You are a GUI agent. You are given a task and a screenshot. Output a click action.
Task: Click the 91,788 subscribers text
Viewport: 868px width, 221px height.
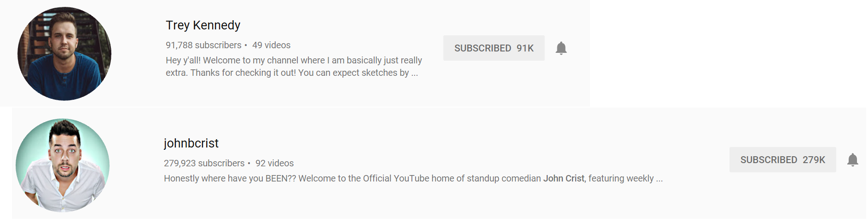pyautogui.click(x=203, y=45)
